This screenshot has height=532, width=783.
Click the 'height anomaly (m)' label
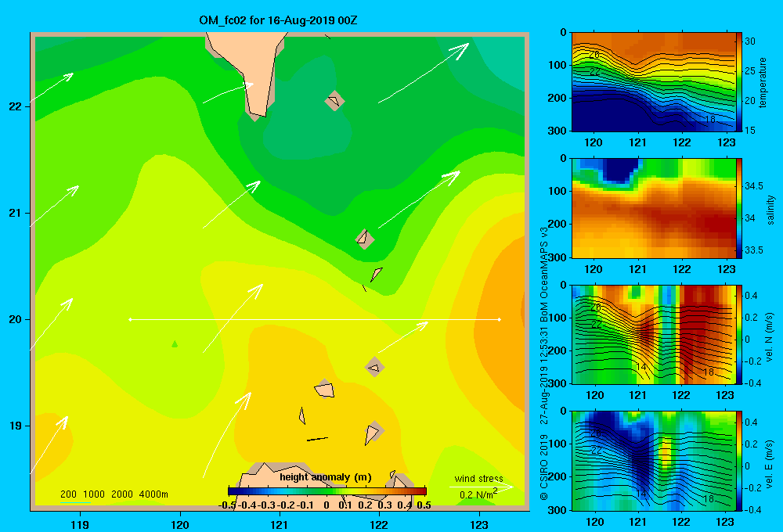(326, 477)
